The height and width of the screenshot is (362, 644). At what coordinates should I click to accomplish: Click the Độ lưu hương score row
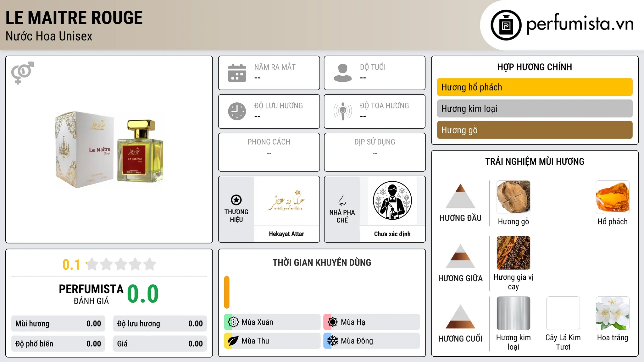(160, 324)
